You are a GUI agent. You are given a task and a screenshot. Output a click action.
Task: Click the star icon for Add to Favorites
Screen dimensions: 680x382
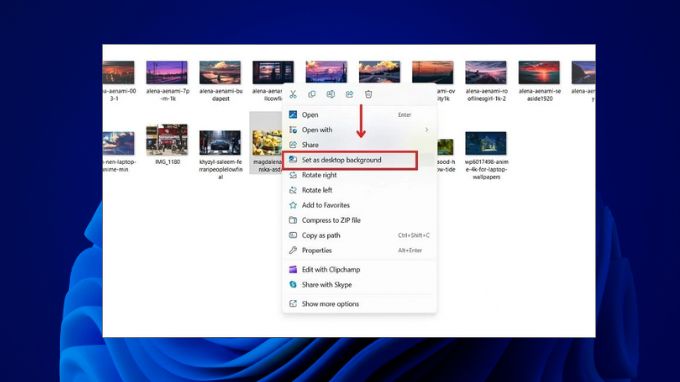point(293,205)
